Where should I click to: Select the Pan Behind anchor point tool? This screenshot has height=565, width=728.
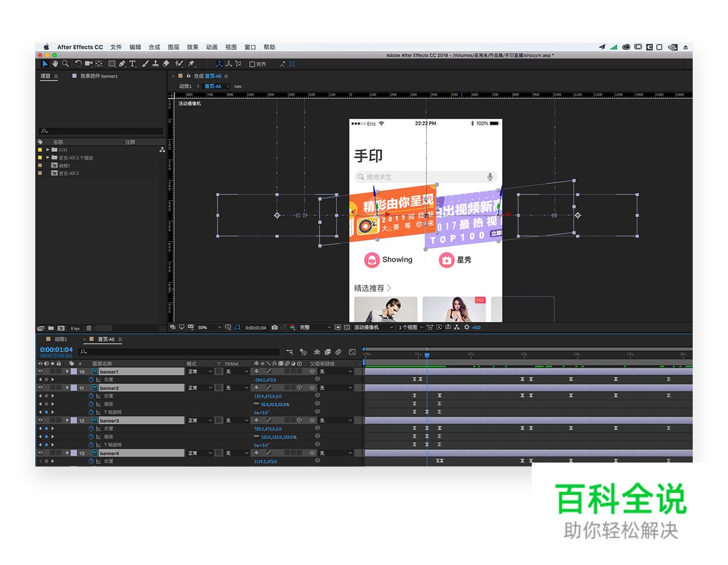pos(99,64)
